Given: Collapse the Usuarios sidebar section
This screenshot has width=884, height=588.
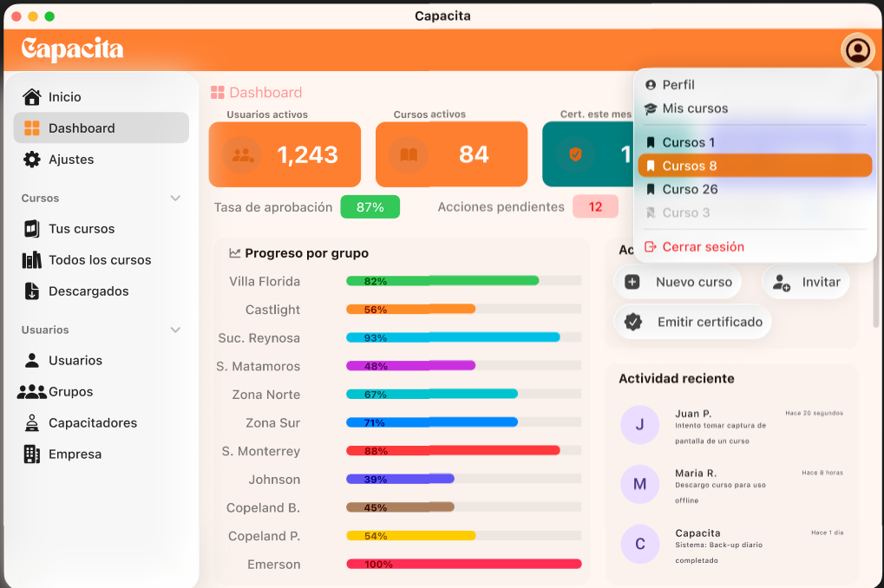Looking at the screenshot, I should (x=176, y=330).
